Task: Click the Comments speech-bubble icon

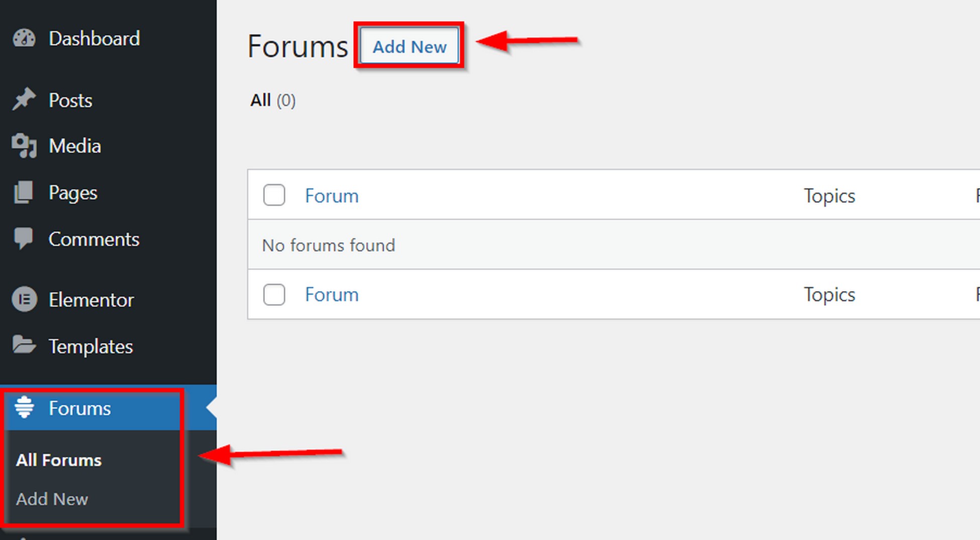Action: pyautogui.click(x=24, y=238)
